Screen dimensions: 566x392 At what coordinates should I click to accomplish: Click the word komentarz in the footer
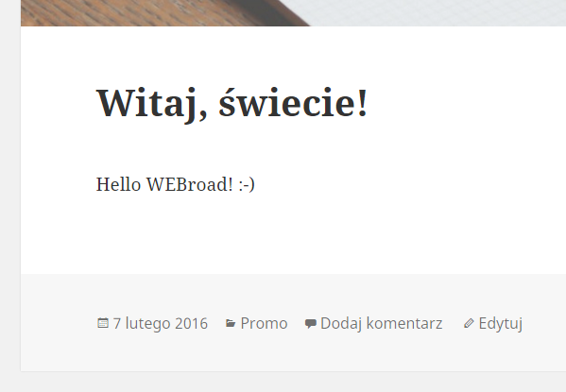(x=404, y=323)
